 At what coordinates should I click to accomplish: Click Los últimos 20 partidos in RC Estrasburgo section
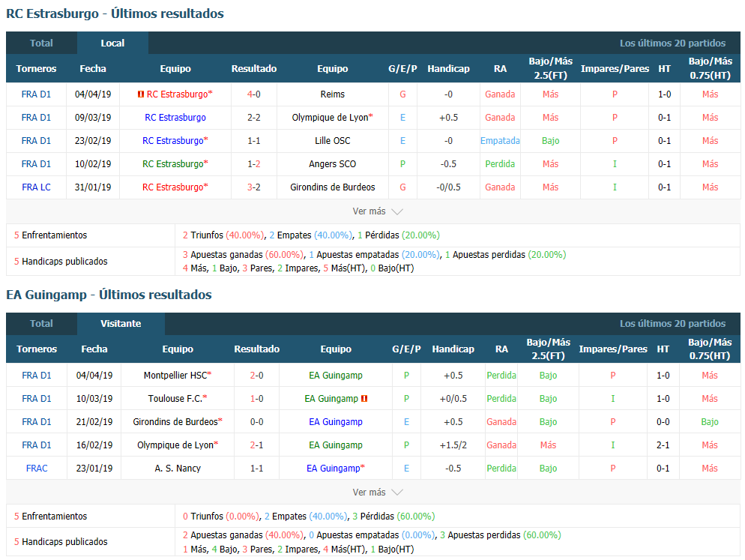pyautogui.click(x=673, y=43)
